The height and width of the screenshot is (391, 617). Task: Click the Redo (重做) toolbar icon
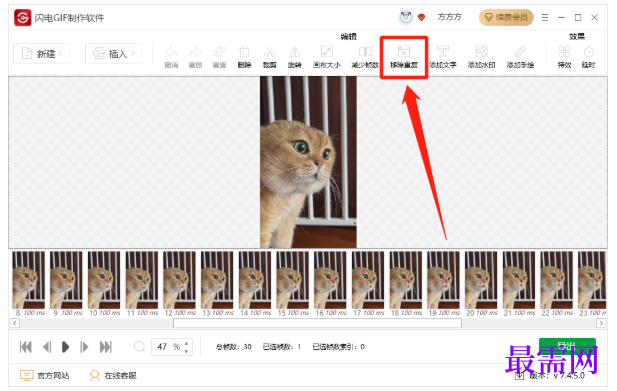tap(195, 52)
